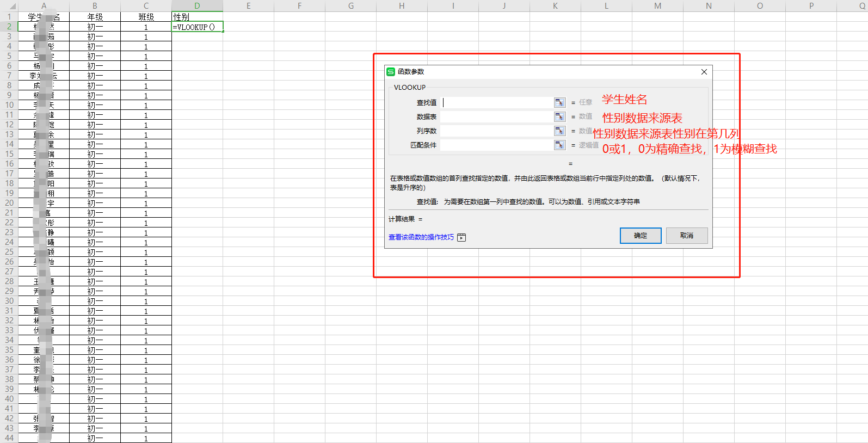Click the =VLOOKUP() cell in D2
Viewport: 868px width, 443px height.
pos(197,27)
